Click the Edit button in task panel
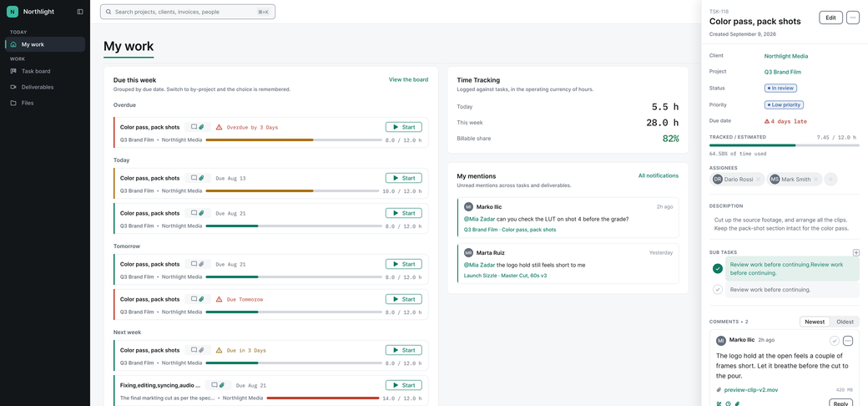Screen dimensions: 868x406 (x=831, y=18)
